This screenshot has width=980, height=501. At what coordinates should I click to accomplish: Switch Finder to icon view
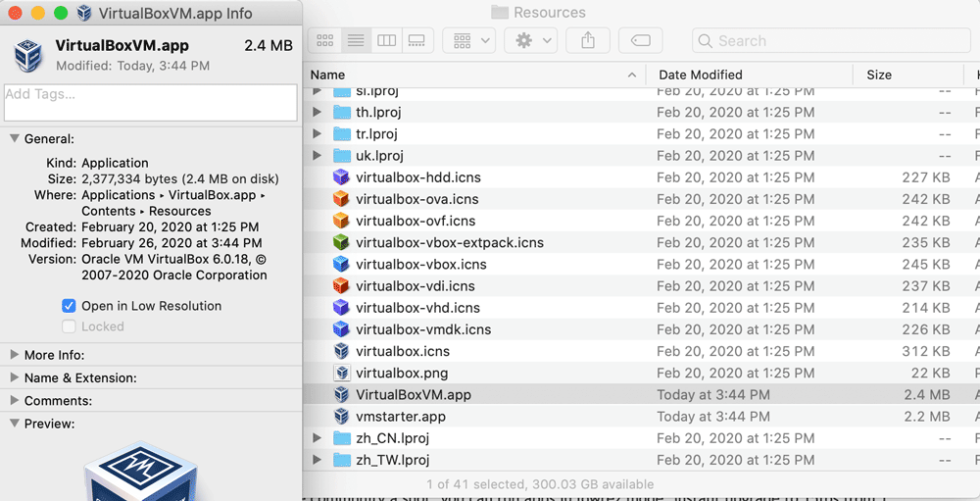(325, 40)
